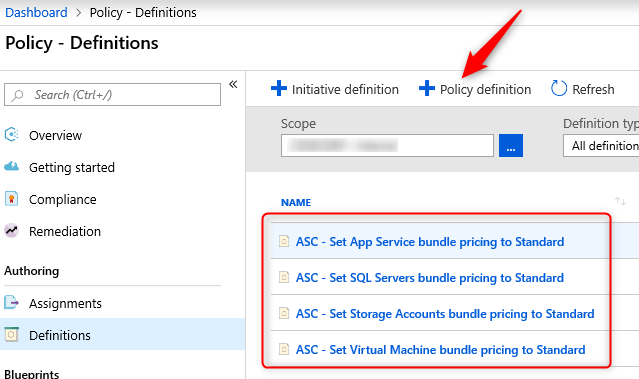The image size is (639, 379).
Task: Navigate to Dashboard breadcrumb link
Action: tap(36, 13)
